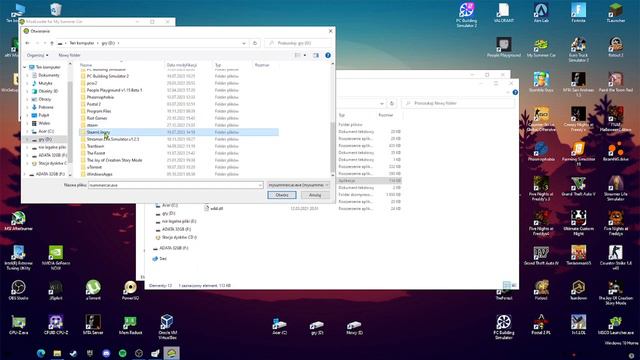Toggle the preview pane icon in the dialog

316,55
